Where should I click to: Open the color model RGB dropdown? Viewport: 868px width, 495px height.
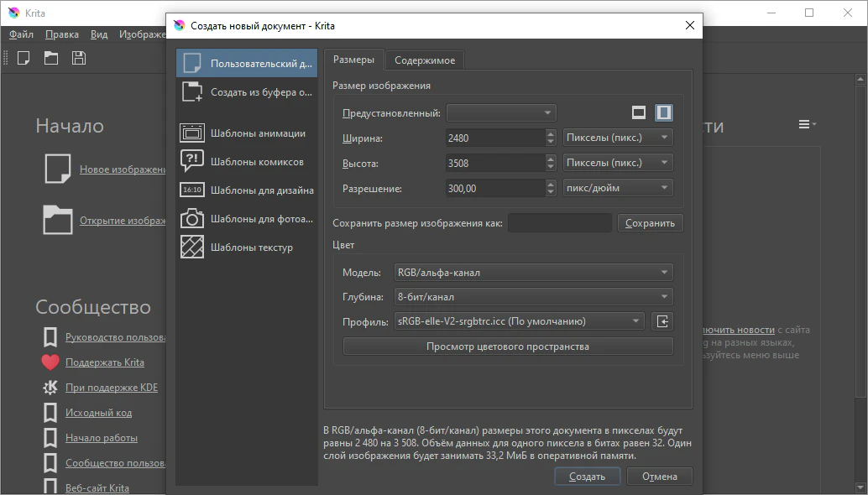point(532,272)
